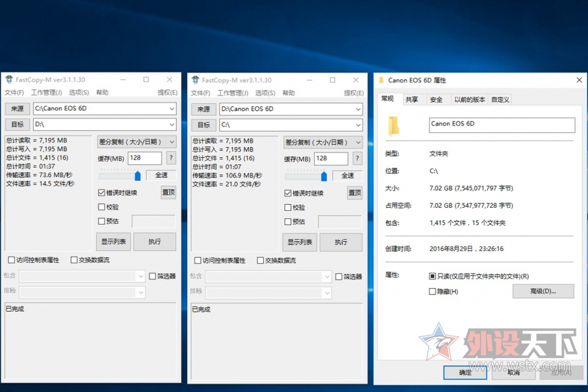Click 置顶 always-on-top button in left FastCopy
This screenshot has height=392, width=588.
point(168,192)
